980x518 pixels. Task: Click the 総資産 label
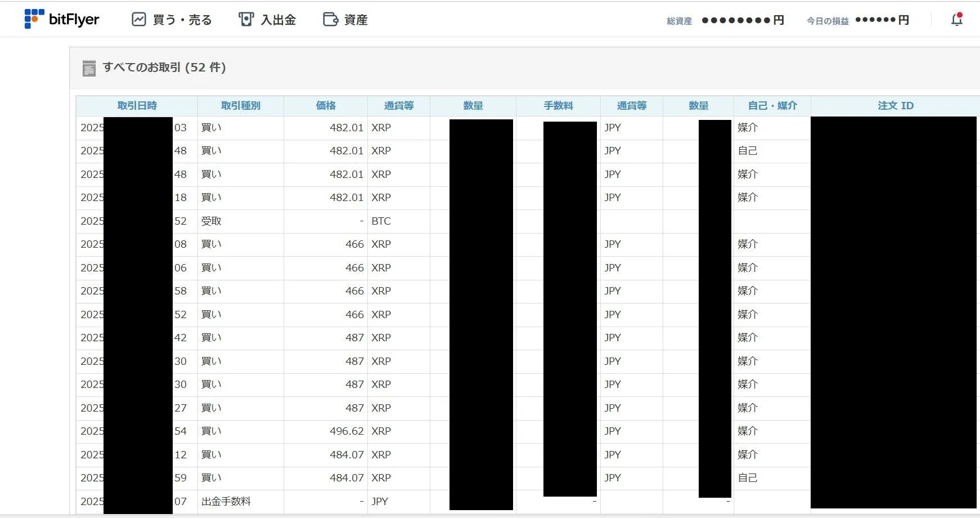[x=679, y=21]
